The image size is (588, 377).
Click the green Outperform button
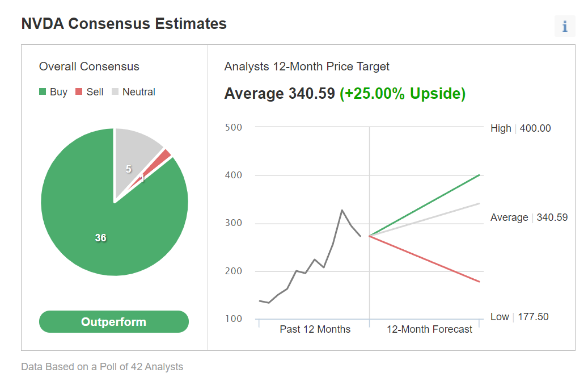pyautogui.click(x=114, y=322)
